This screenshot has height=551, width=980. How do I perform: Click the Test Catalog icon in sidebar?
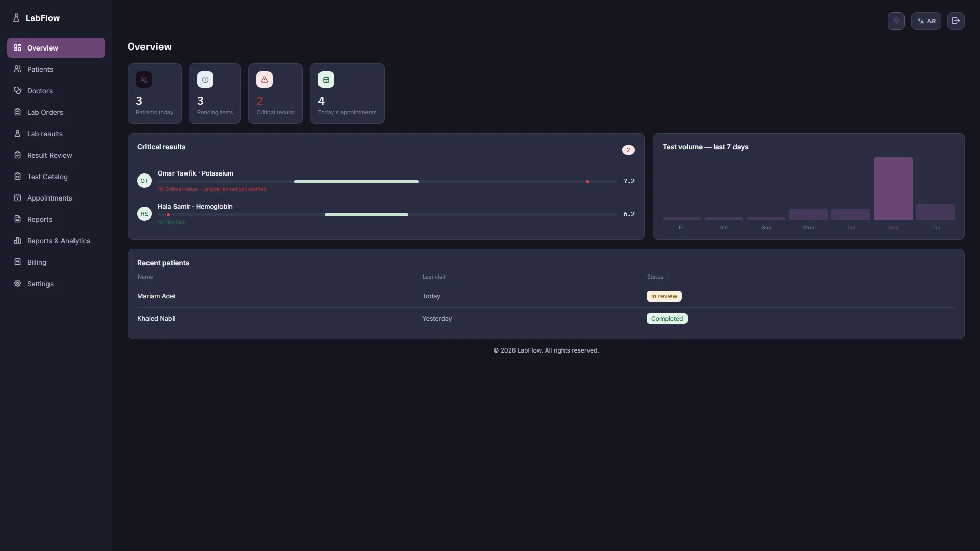coord(17,176)
